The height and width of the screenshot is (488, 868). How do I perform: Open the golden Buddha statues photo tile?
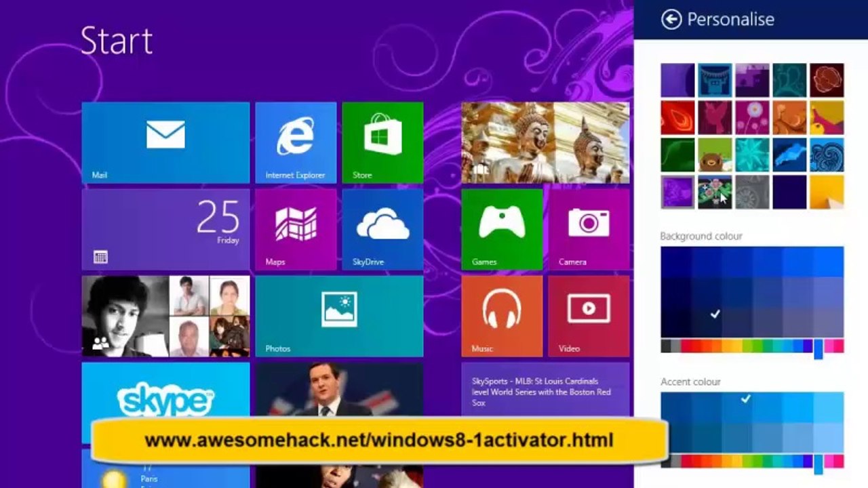[x=545, y=142]
